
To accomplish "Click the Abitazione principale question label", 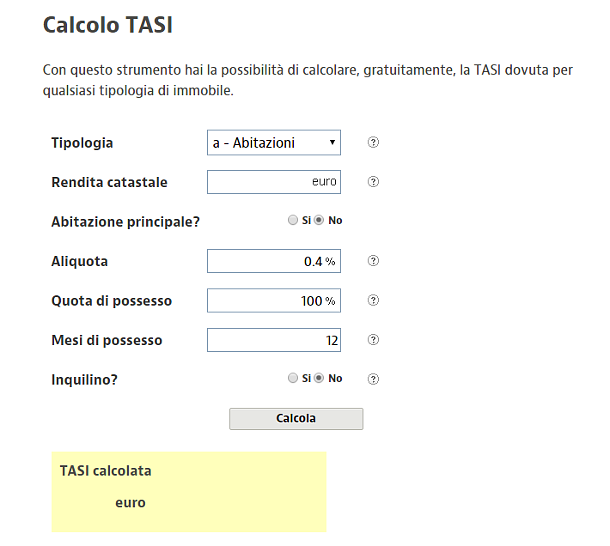I will tap(125, 222).
